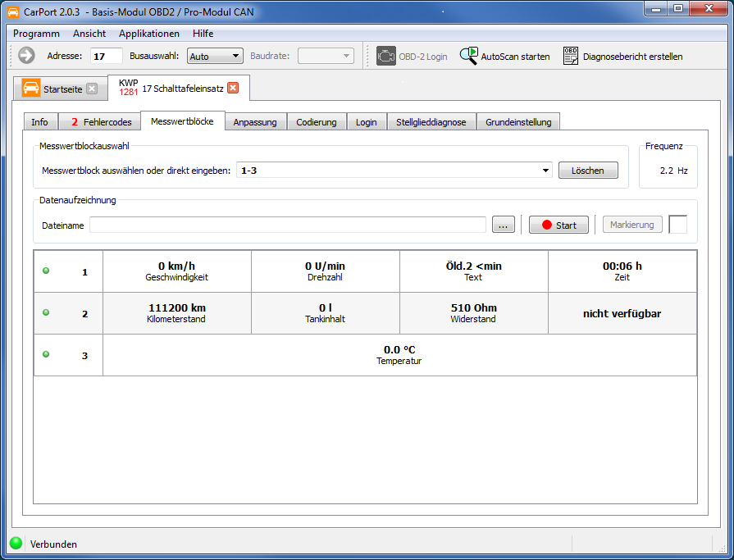Screen dimensions: 734x560
Task: Open the Busauswahl Auto dropdown
Action: pyautogui.click(x=215, y=56)
